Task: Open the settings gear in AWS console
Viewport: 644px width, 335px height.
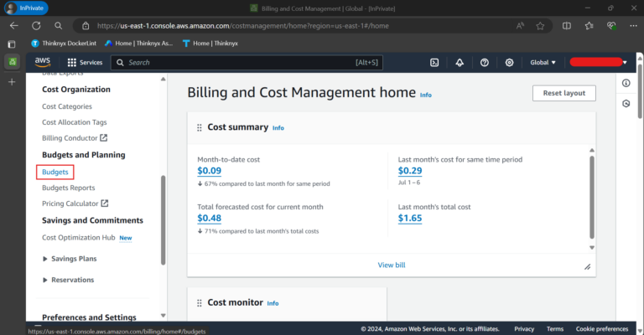Action: point(509,62)
